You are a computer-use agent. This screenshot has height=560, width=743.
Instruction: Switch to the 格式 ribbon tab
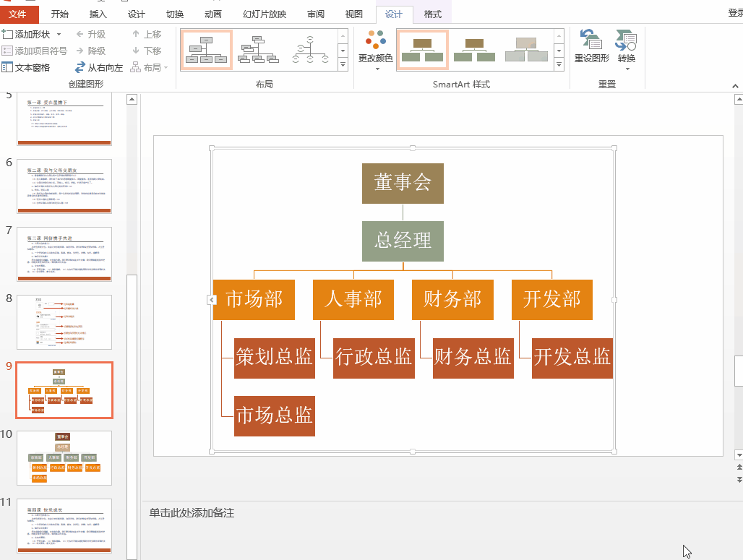click(432, 14)
